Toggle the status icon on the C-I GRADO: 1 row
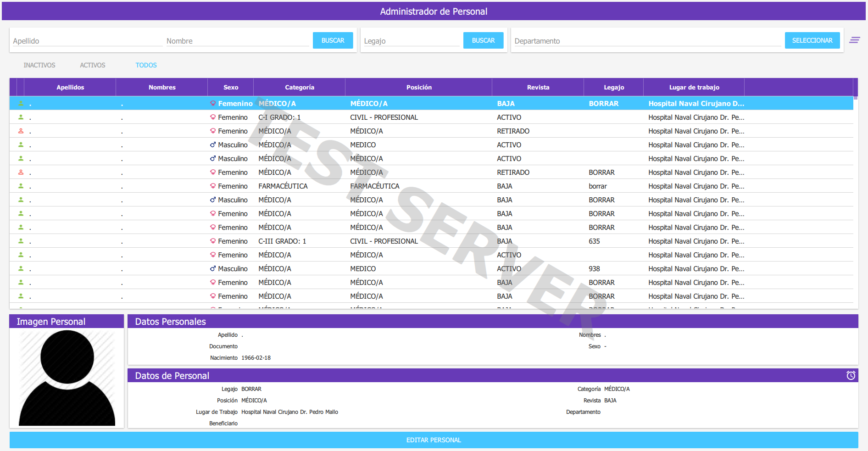This screenshot has height=451, width=868. tap(21, 117)
